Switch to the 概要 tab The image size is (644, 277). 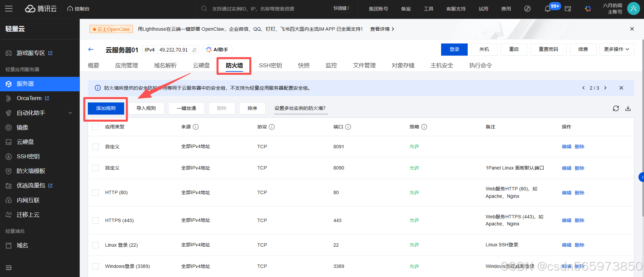coord(94,65)
